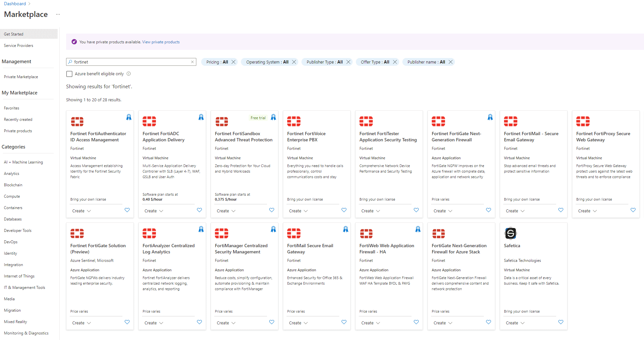644x340 pixels.
Task: Favorite the FortiAnalyzer card heart icon
Action: point(200,322)
